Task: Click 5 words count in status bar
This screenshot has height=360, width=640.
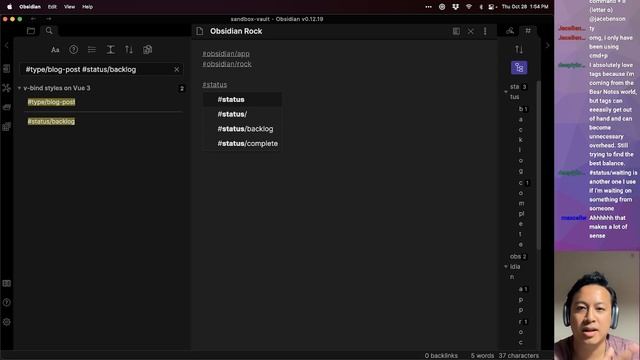Action: tap(482, 356)
